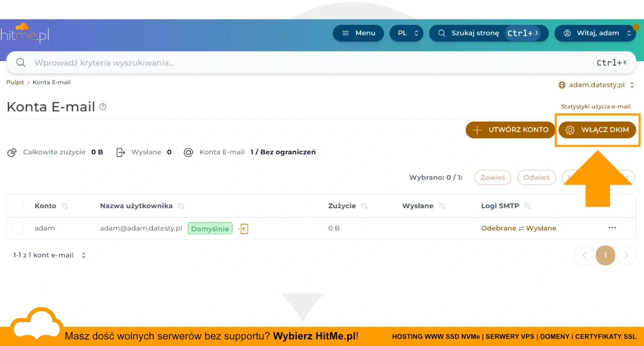Focus the Wprowadź kryteria wyszukiwania field
Image resolution: width=644 pixels, height=346 pixels.
(x=321, y=63)
